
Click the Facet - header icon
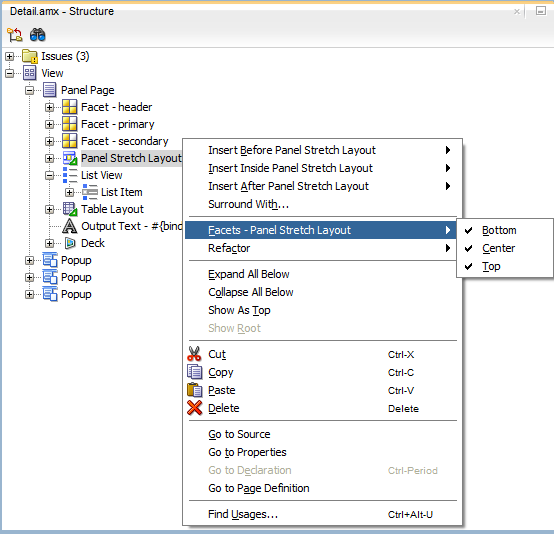pyautogui.click(x=69, y=107)
